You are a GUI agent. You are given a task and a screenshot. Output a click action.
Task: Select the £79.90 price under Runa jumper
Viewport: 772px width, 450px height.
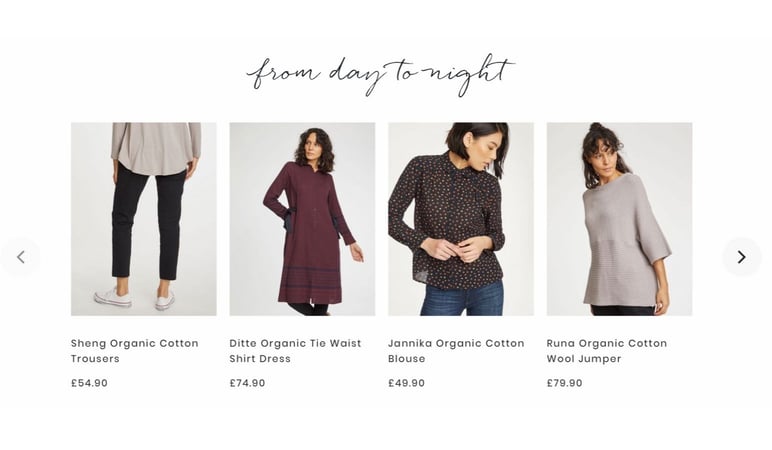pyautogui.click(x=564, y=383)
